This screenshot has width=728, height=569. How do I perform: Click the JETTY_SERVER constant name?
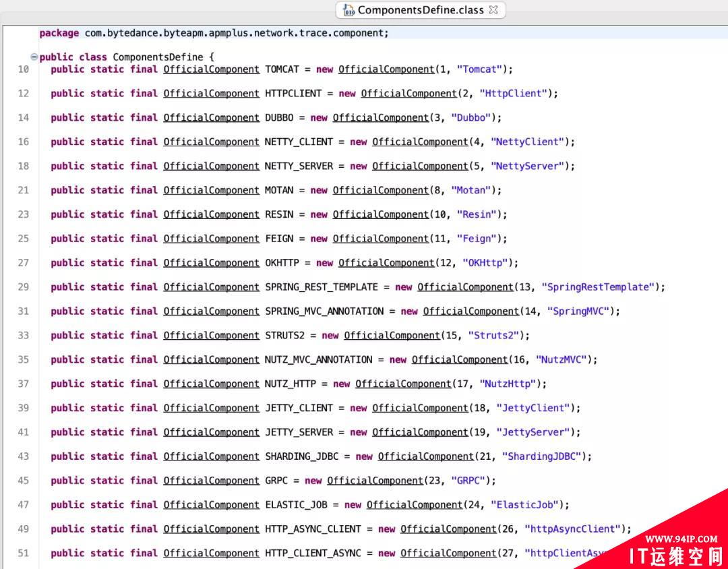[x=299, y=432]
